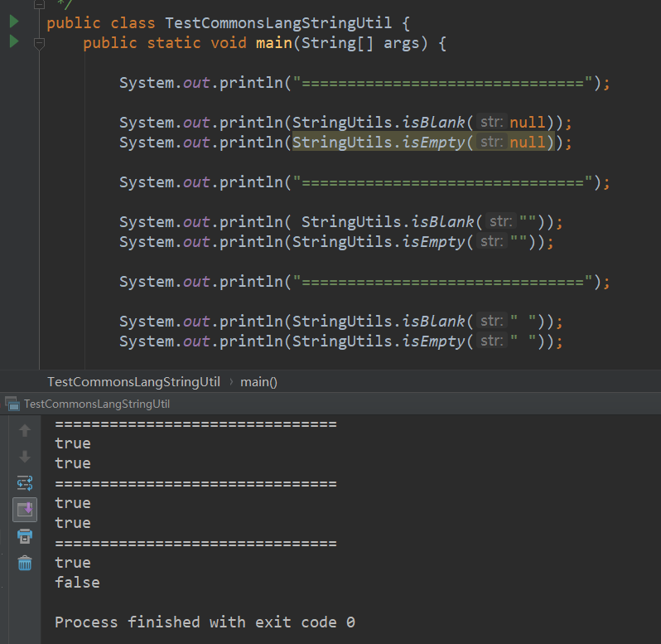
Task: Click isEmpty call with empty string argument
Action: [x=414, y=242]
